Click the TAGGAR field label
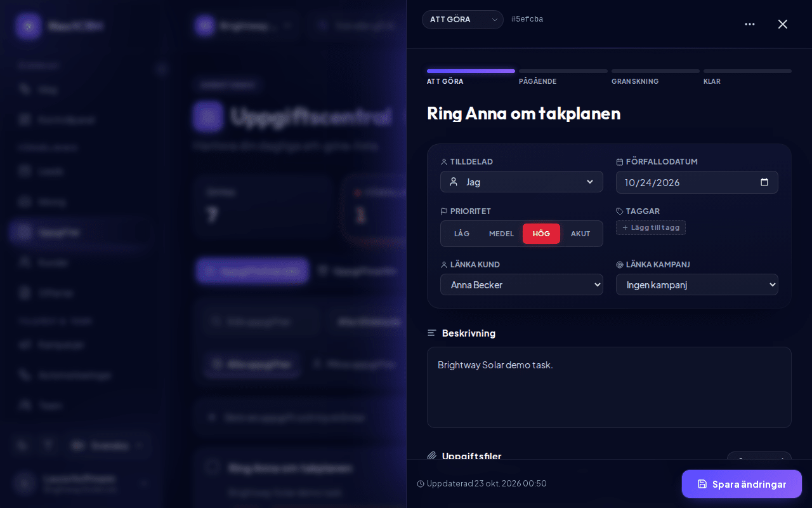This screenshot has height=508, width=812. 643,211
